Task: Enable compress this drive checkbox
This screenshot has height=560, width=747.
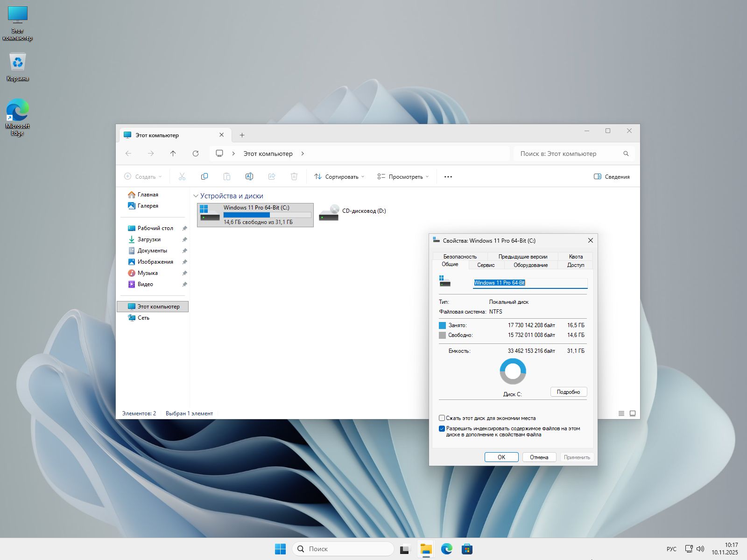Action: (442, 418)
